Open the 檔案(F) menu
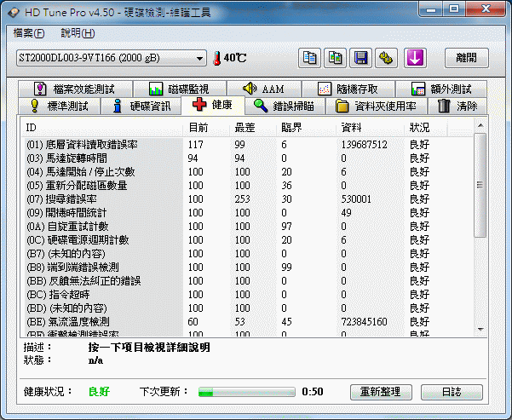 click(29, 33)
